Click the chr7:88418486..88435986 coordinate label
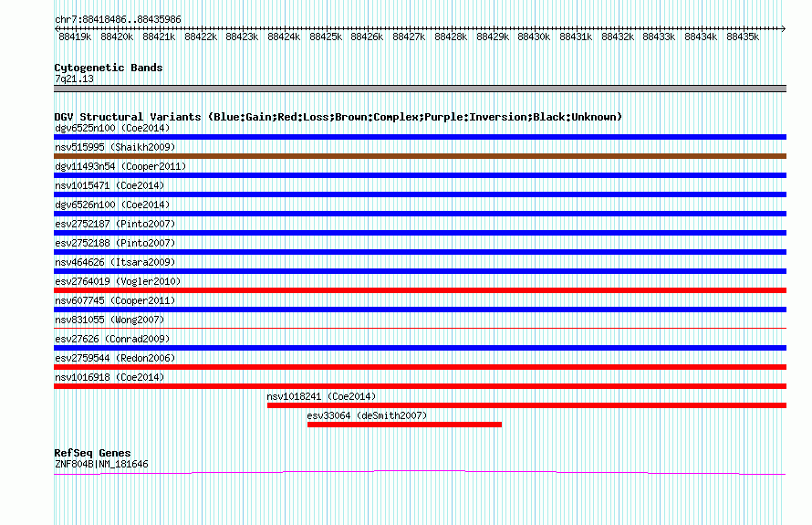The height and width of the screenshot is (525, 812). (x=118, y=19)
